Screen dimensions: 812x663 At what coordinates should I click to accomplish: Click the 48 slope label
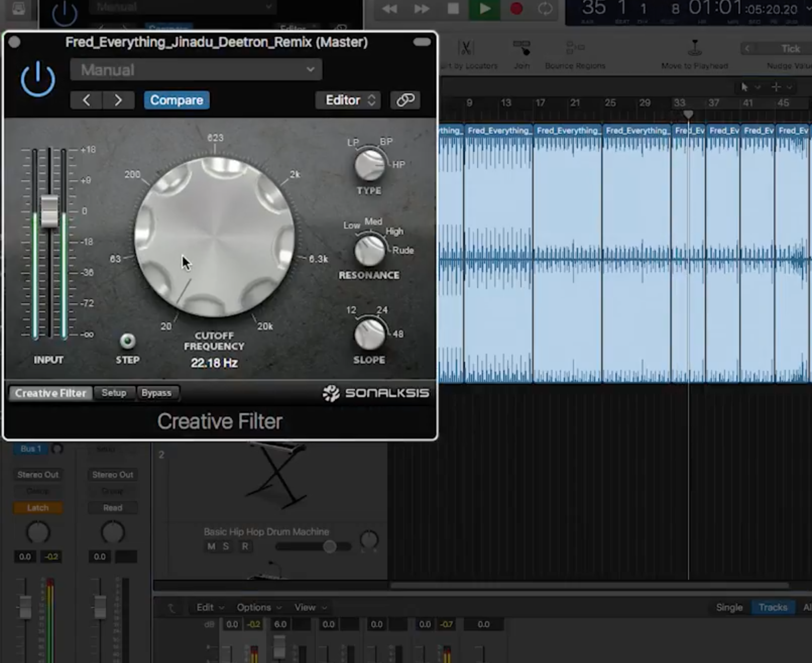(398, 334)
